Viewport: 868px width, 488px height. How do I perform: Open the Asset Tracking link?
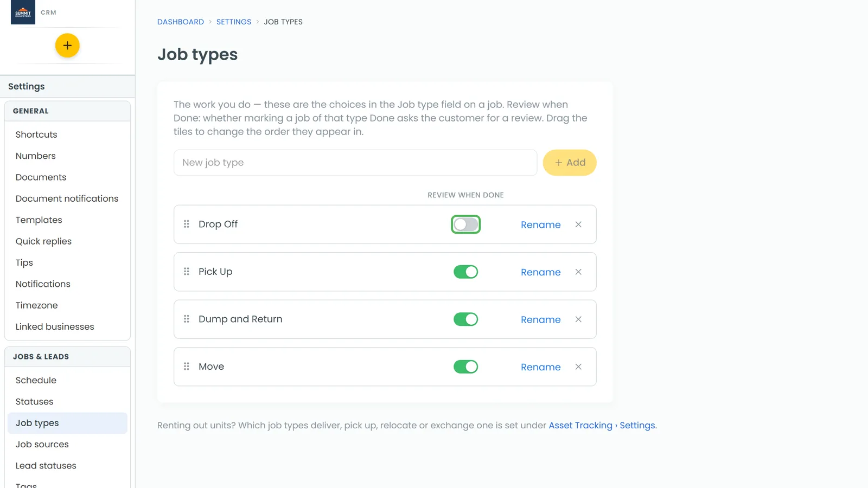click(x=580, y=425)
